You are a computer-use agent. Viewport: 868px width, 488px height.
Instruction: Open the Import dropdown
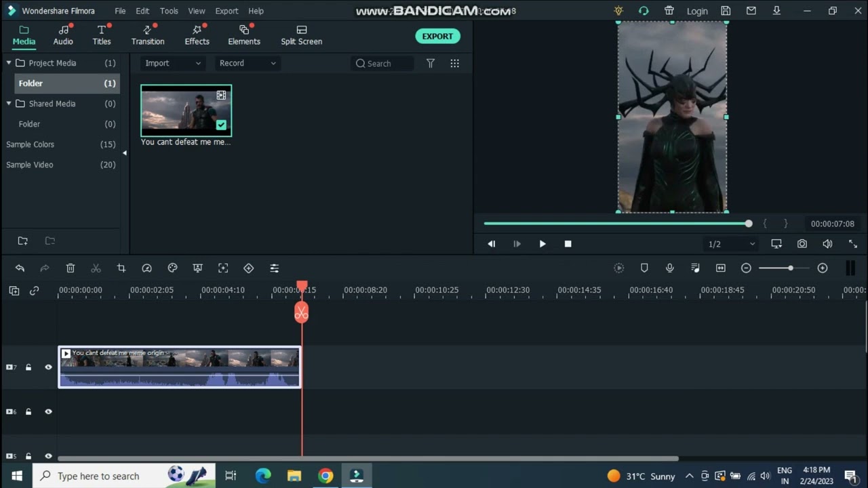pyautogui.click(x=172, y=63)
